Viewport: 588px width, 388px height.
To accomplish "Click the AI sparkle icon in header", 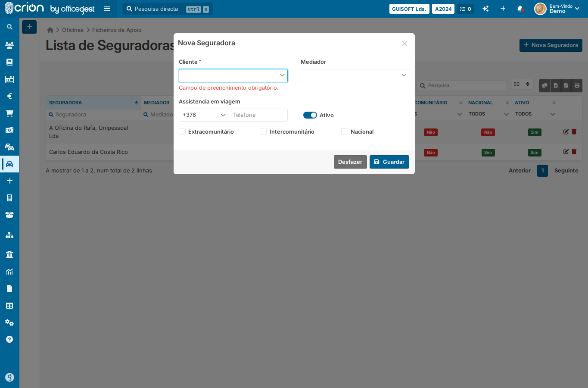I will (x=485, y=9).
